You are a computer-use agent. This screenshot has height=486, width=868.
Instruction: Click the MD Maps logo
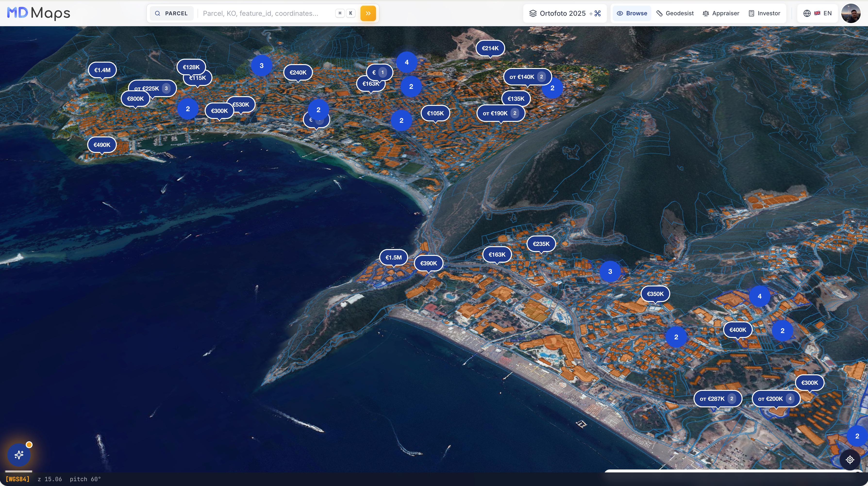coord(39,14)
